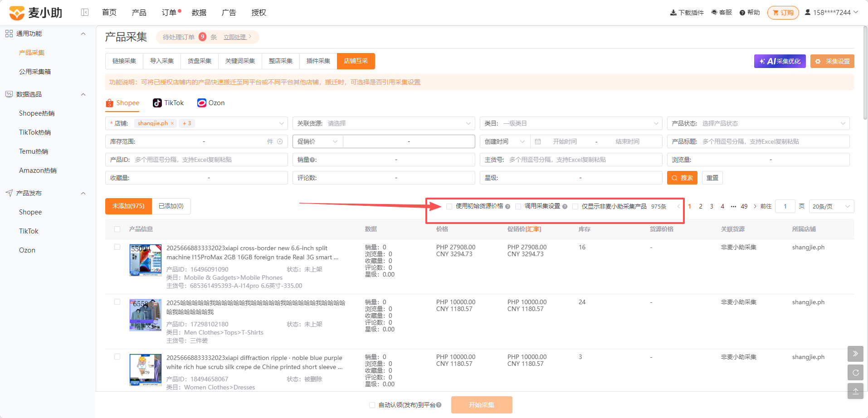Open the 订单 top menu
The image size is (868, 418).
pyautogui.click(x=169, y=13)
